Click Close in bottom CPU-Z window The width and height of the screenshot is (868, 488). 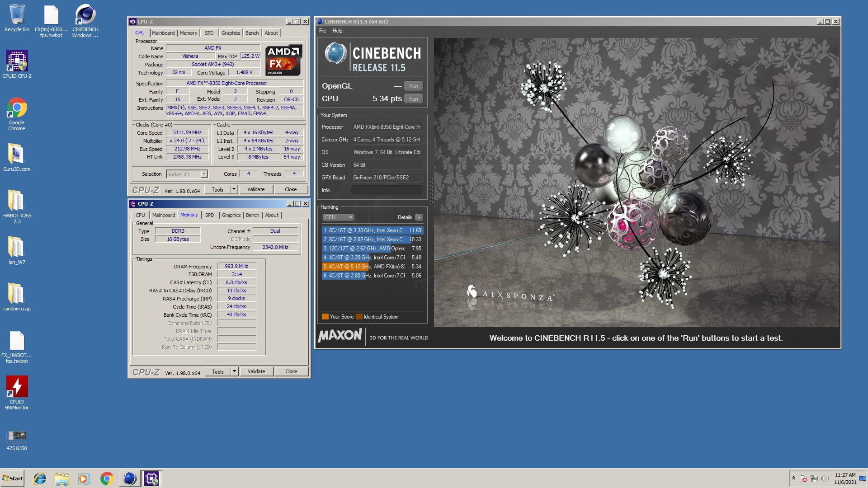pyautogui.click(x=291, y=372)
